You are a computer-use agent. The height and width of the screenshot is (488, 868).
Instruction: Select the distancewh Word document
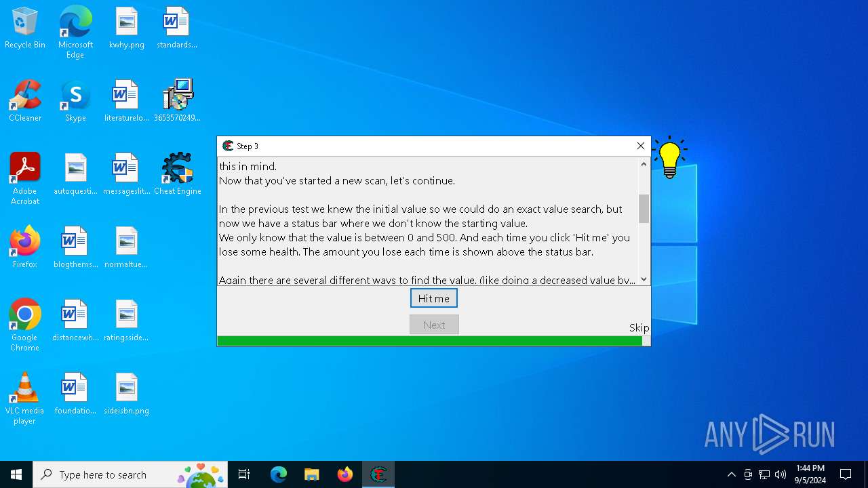[x=75, y=321]
